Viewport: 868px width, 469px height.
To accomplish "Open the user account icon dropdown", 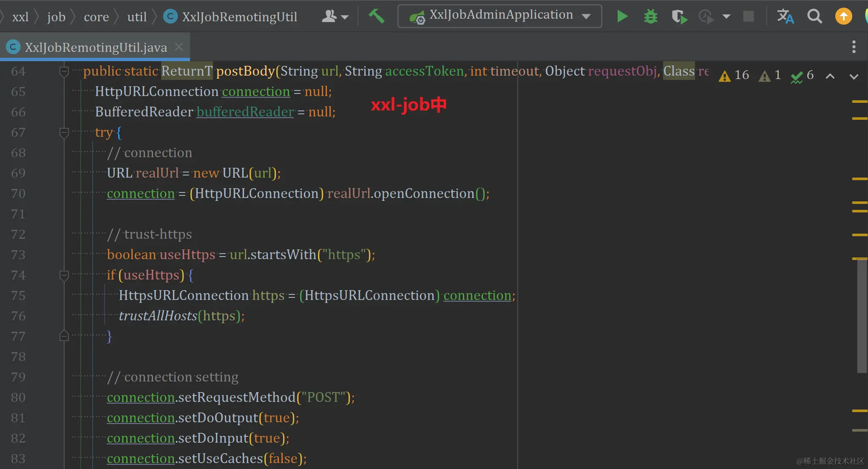I will point(335,17).
